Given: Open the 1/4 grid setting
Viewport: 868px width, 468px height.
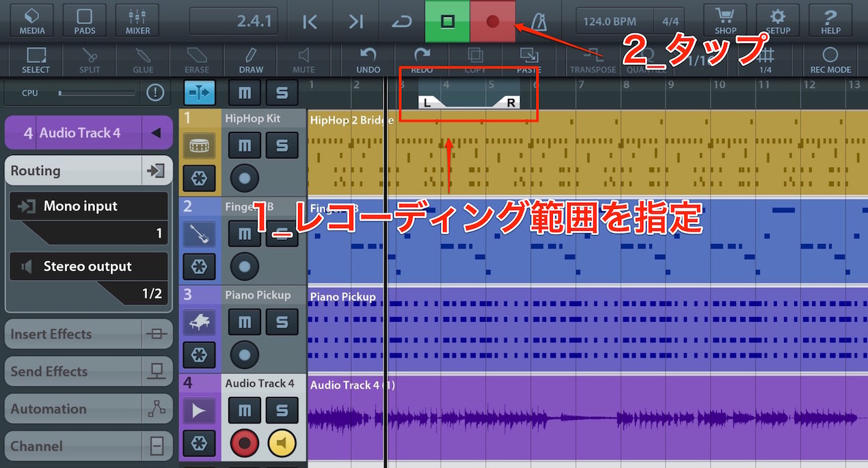Looking at the screenshot, I should (x=765, y=60).
